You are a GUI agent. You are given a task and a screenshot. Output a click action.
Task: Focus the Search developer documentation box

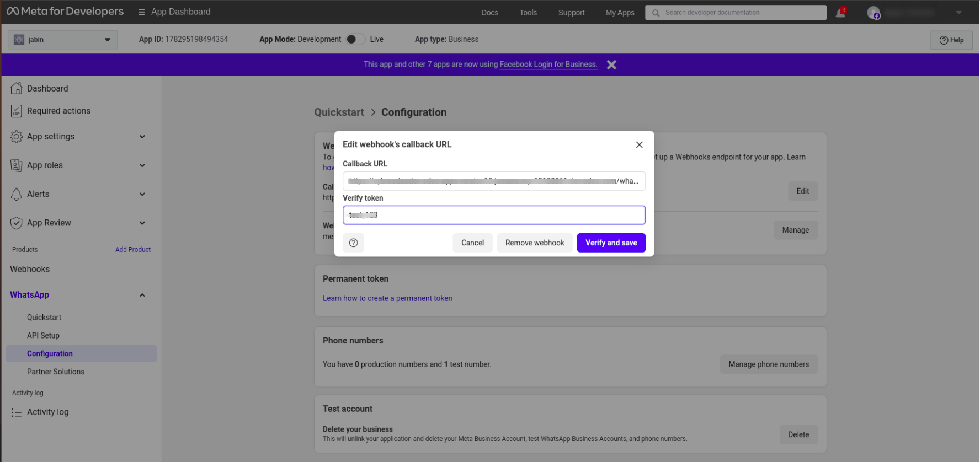click(x=736, y=13)
